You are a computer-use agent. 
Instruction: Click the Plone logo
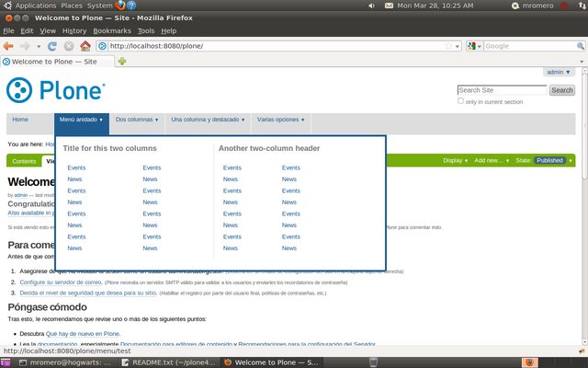click(56, 90)
